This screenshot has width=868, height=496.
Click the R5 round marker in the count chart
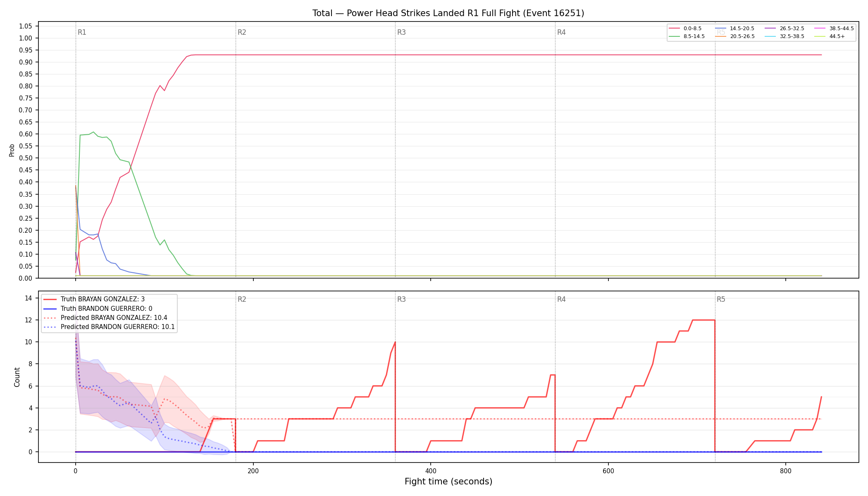tap(721, 299)
